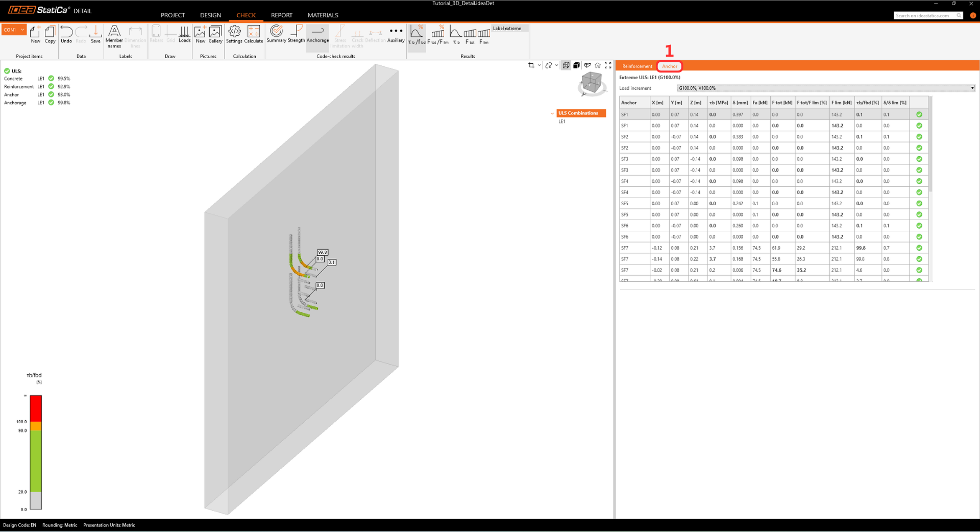This screenshot has height=532, width=980.
Task: Switch to the Reinforcement results tab
Action: (x=636, y=66)
